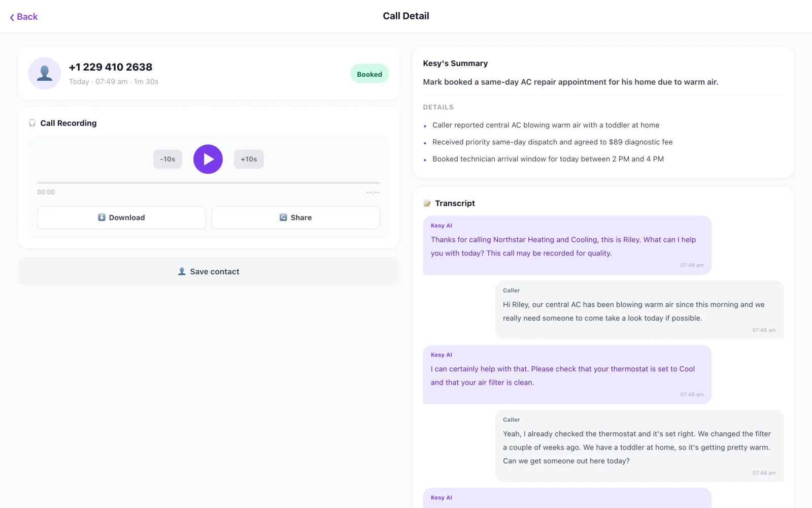
Task: Click the detail about 2 PM arrival window
Action: coord(548,159)
